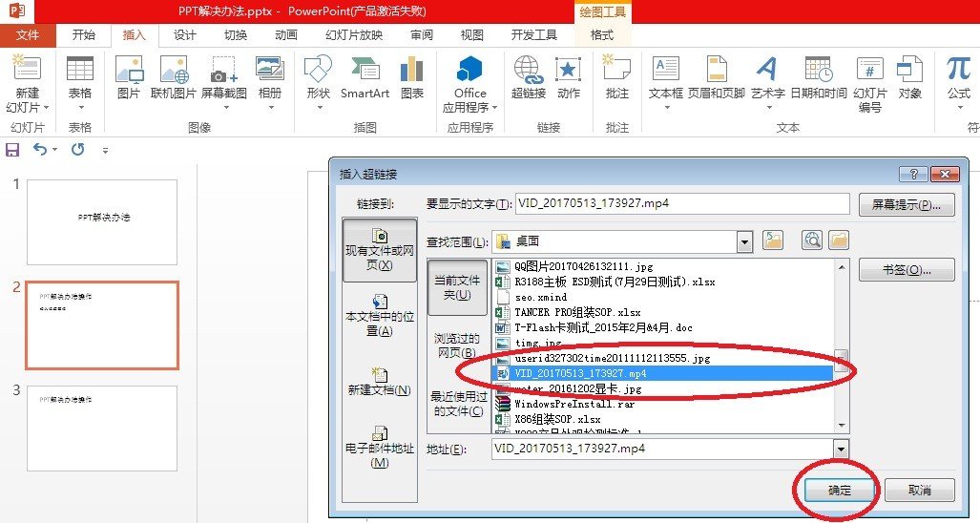Viewport: 980px width, 523px height.
Task: Select Place in This Document (本文档中的位置)
Action: click(x=380, y=316)
